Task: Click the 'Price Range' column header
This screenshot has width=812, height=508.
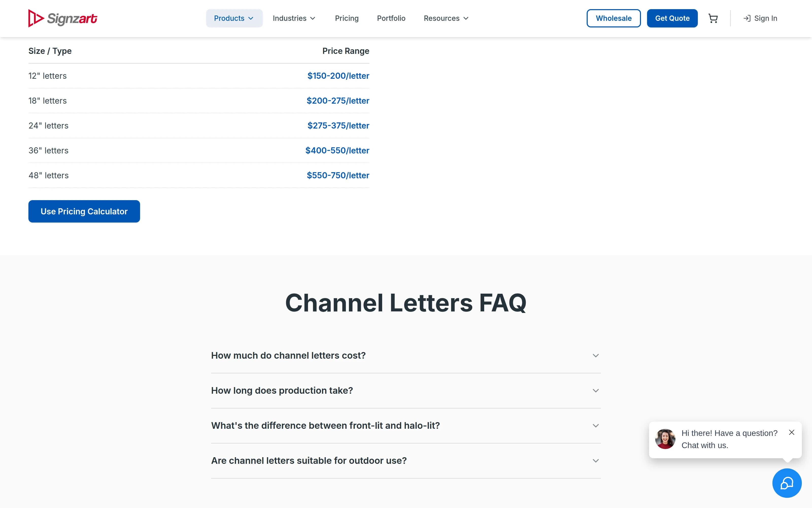Action: (x=346, y=51)
